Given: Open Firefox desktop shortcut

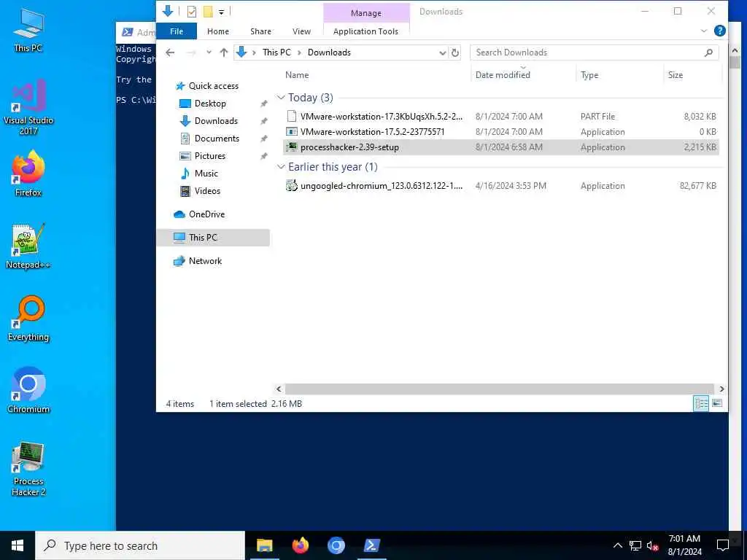Looking at the screenshot, I should pos(28,174).
